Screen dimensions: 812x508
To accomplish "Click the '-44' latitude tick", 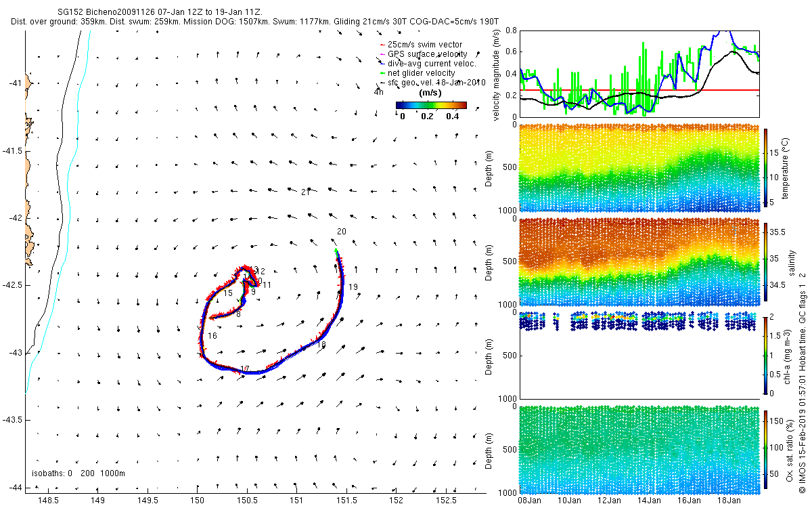I will click(x=15, y=488).
